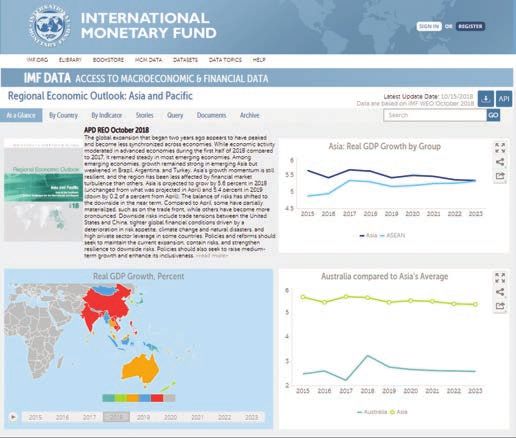Open the DATASETS menu item
The width and height of the screenshot is (516, 438).
coord(185,60)
